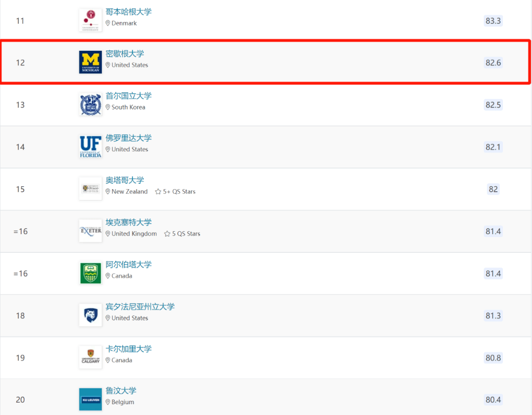Click the score 82.6
This screenshot has width=532, height=415.
point(493,63)
